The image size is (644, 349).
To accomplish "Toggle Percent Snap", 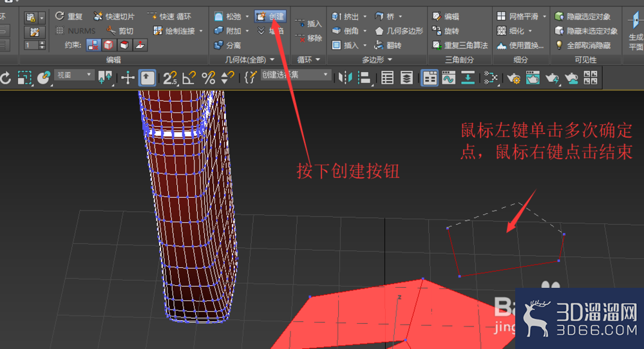I will coord(208,77).
